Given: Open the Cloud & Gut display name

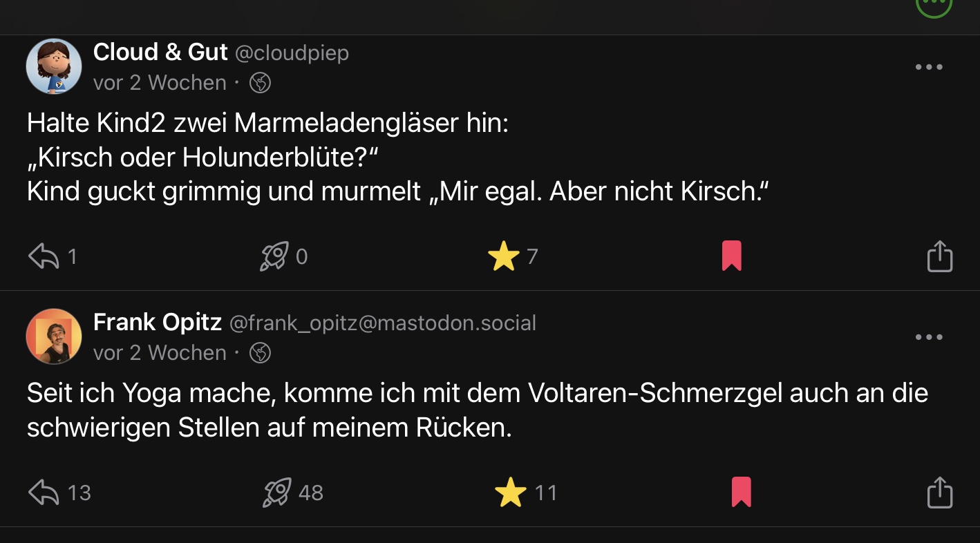Looking at the screenshot, I should [160, 52].
